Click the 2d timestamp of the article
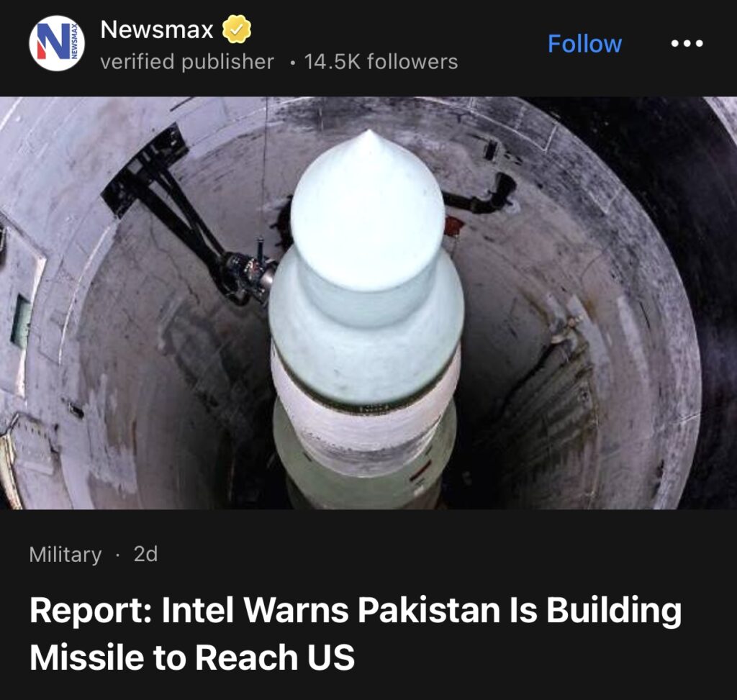The width and height of the screenshot is (737, 700). [x=145, y=554]
